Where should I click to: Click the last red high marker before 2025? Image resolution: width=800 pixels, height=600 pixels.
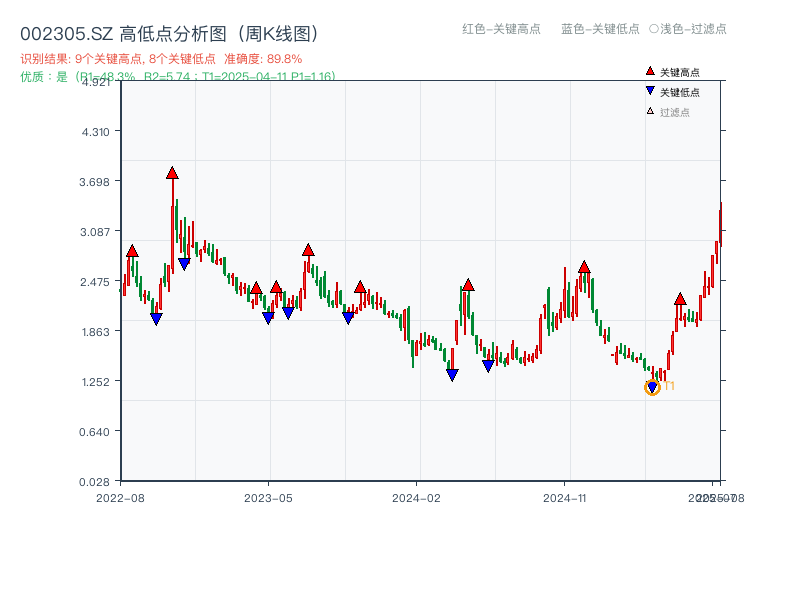coord(680,299)
